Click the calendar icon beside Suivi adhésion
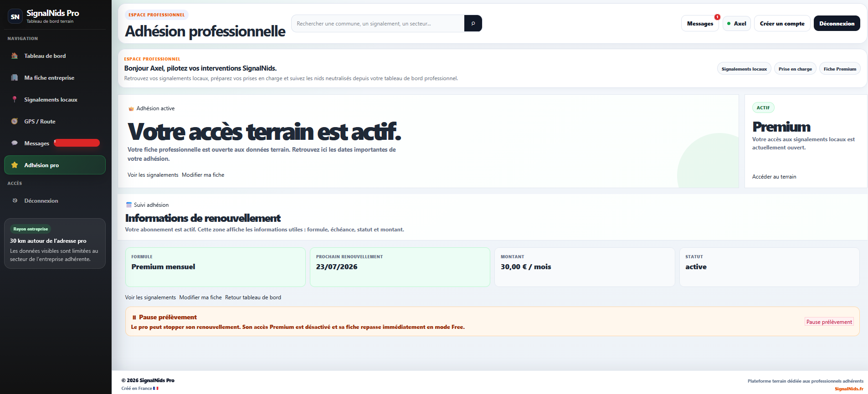Viewport: 868px width, 394px height. (x=129, y=205)
